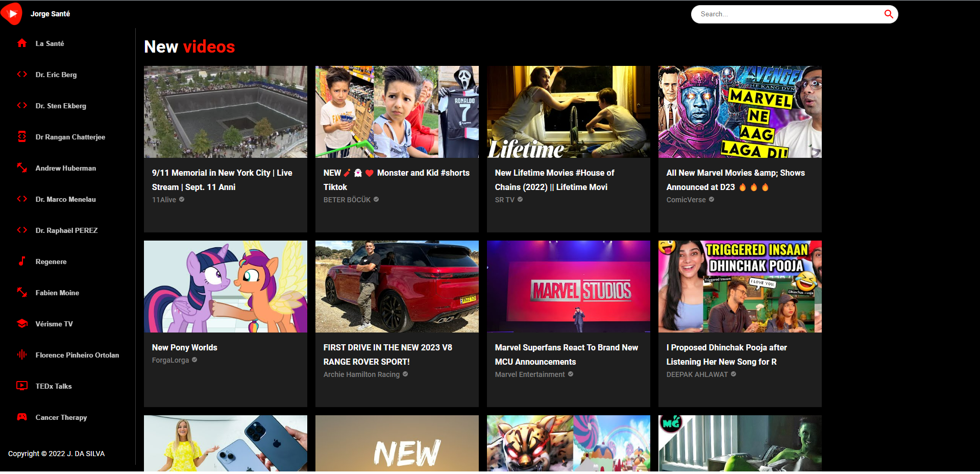Click the verified badge next to ForgaLorga
980x474 pixels.
(x=194, y=360)
